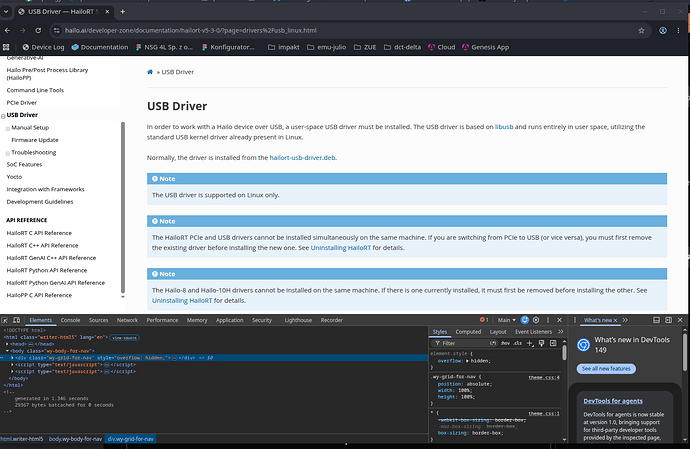Show more drawer tabs chevron
This screenshot has width=690, height=449.
click(625, 320)
